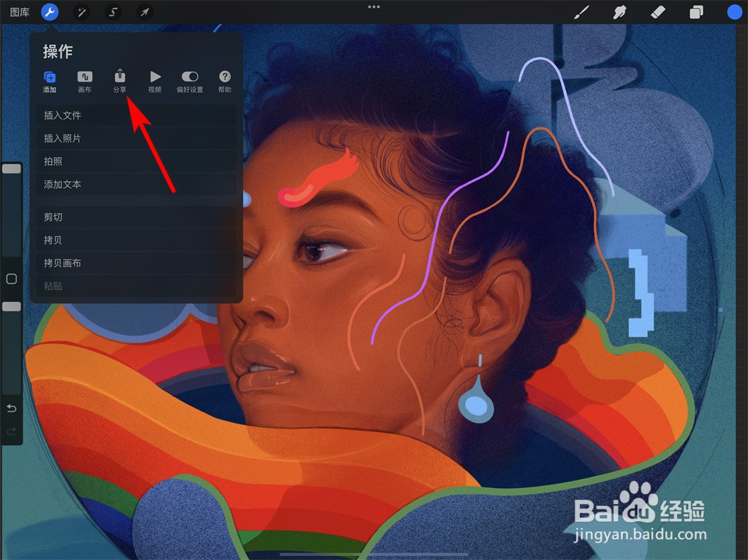Tap the undo arrow
748x560 pixels.
12,408
